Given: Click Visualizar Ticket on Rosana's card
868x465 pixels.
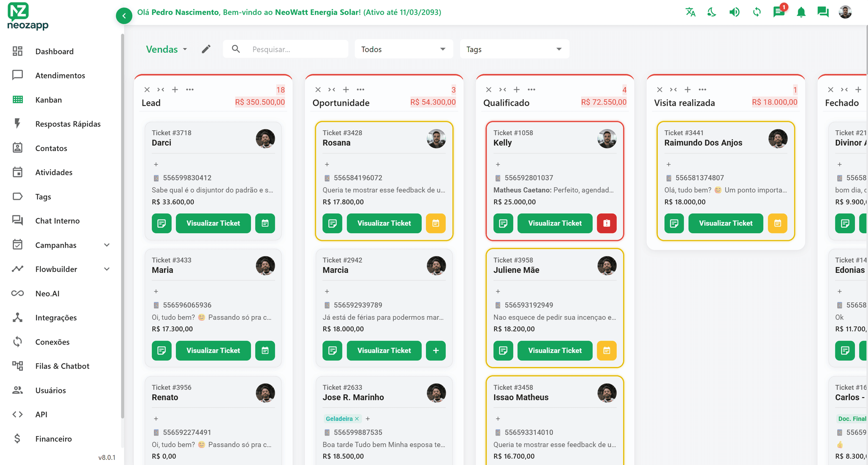Looking at the screenshot, I should click(384, 223).
